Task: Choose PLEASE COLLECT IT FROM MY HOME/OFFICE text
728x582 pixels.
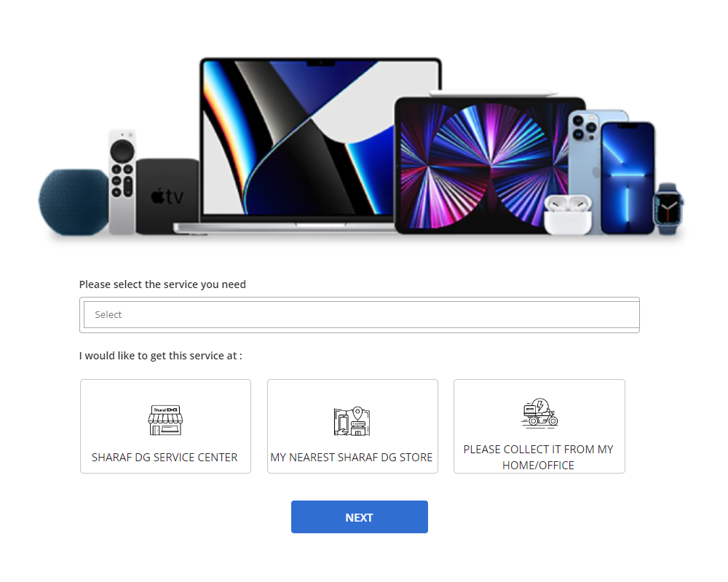Action: (x=539, y=457)
